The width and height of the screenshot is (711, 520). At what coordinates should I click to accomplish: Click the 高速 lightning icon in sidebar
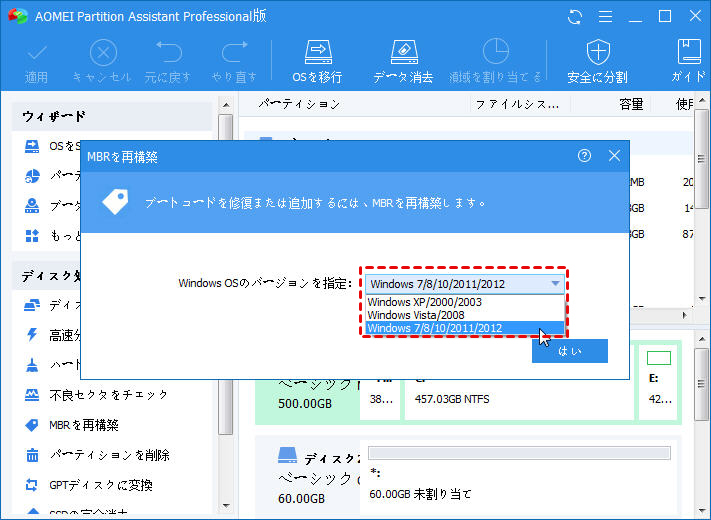pyautogui.click(x=32, y=335)
